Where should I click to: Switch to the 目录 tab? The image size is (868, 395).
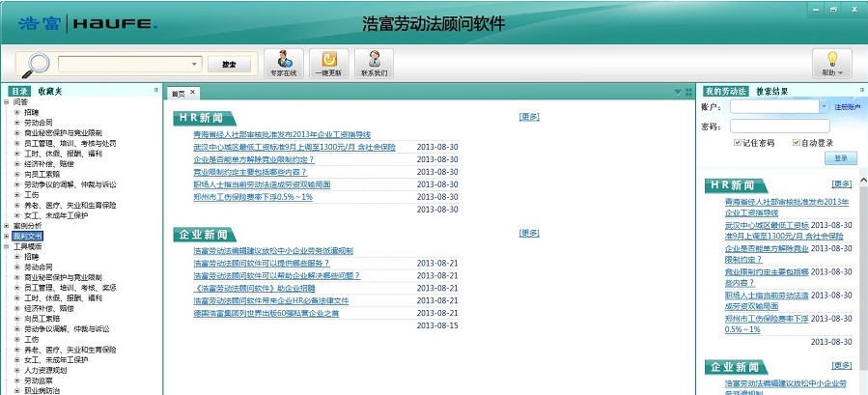click(20, 92)
